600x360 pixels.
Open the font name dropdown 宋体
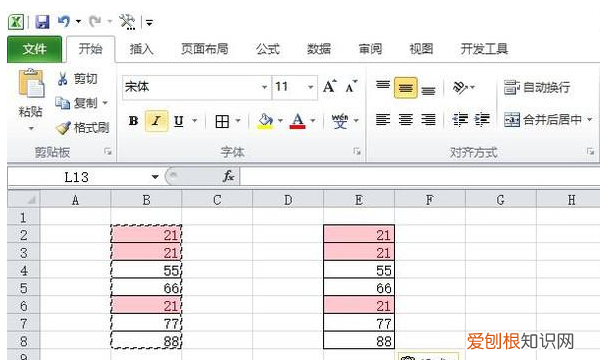click(x=264, y=87)
